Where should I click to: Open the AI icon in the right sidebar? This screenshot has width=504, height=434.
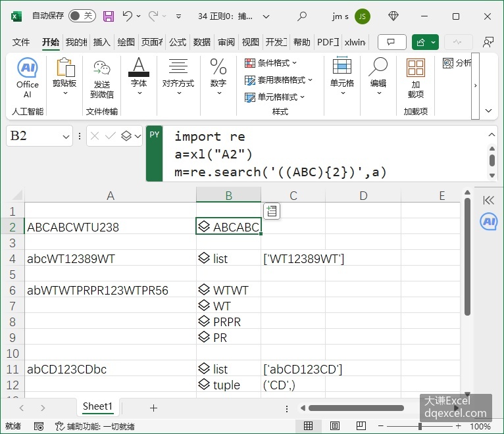[x=489, y=222]
